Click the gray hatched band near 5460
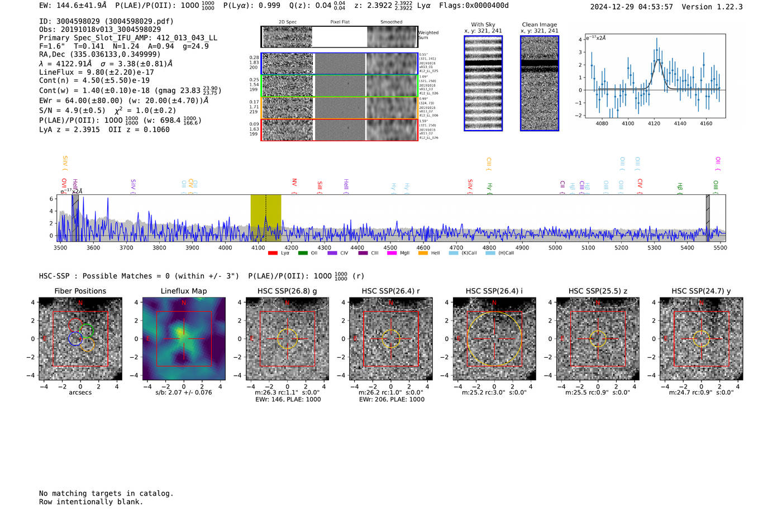 (708, 218)
